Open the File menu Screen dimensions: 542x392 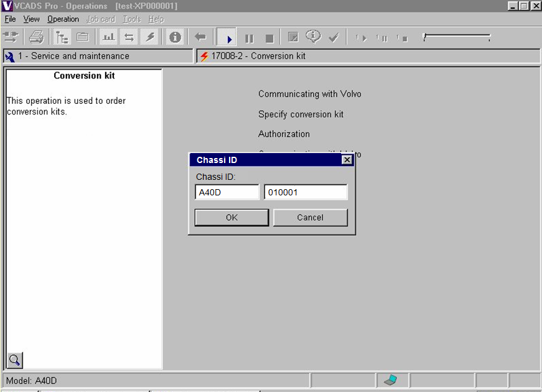[11, 19]
